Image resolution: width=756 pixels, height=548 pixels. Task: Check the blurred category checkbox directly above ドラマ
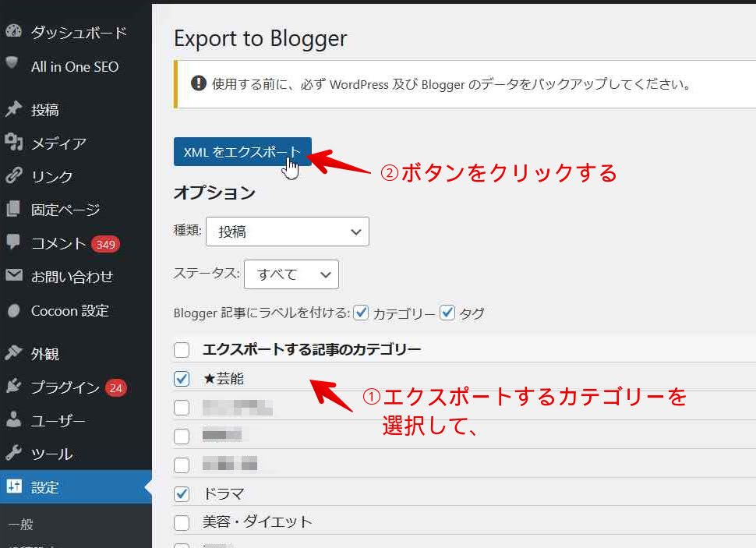[182, 465]
